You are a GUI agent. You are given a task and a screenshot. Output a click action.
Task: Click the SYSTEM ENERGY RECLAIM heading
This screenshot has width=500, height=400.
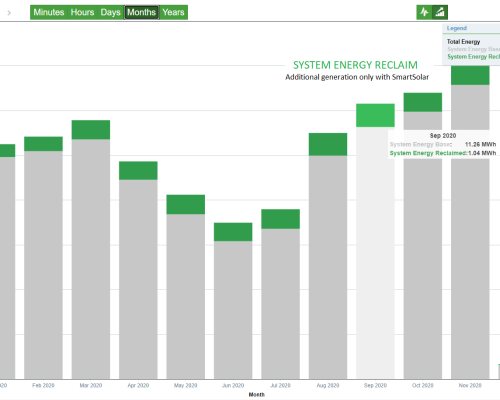[355, 65]
